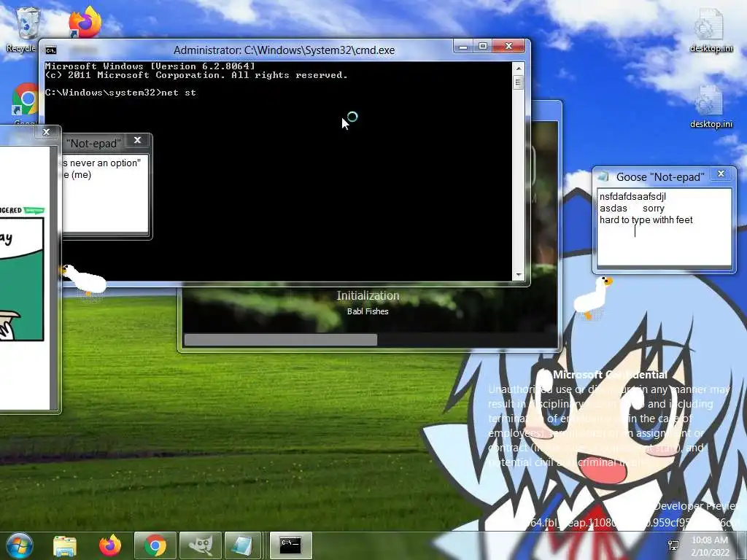Maximize the cmd.exe window

click(x=483, y=46)
